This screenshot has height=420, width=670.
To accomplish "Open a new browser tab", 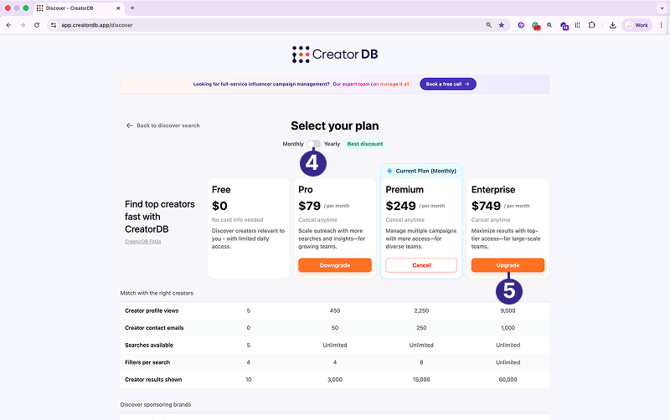I will [133, 8].
